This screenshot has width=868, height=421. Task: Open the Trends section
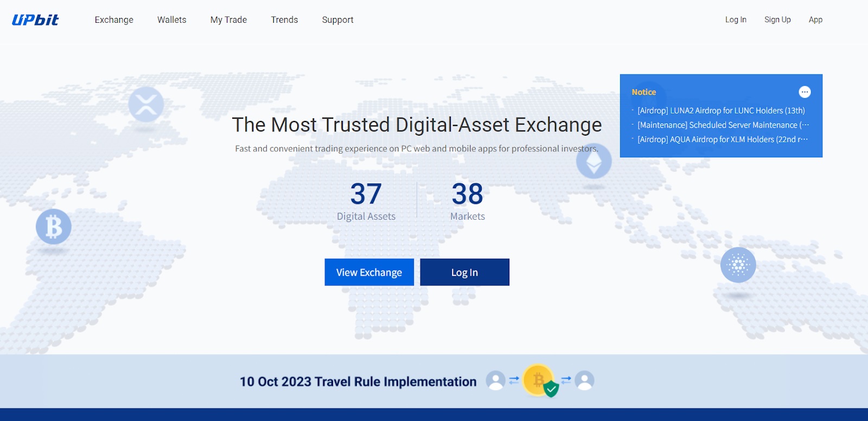(x=284, y=20)
